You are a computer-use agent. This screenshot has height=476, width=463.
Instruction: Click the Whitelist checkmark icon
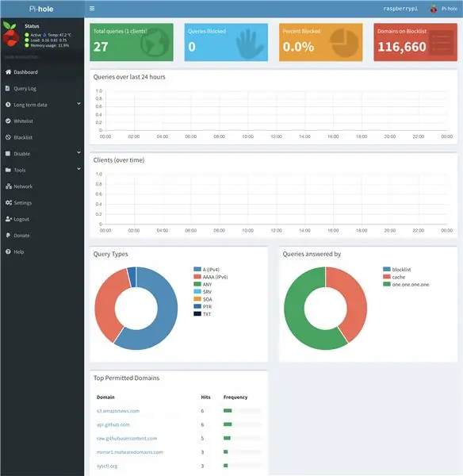(8, 121)
